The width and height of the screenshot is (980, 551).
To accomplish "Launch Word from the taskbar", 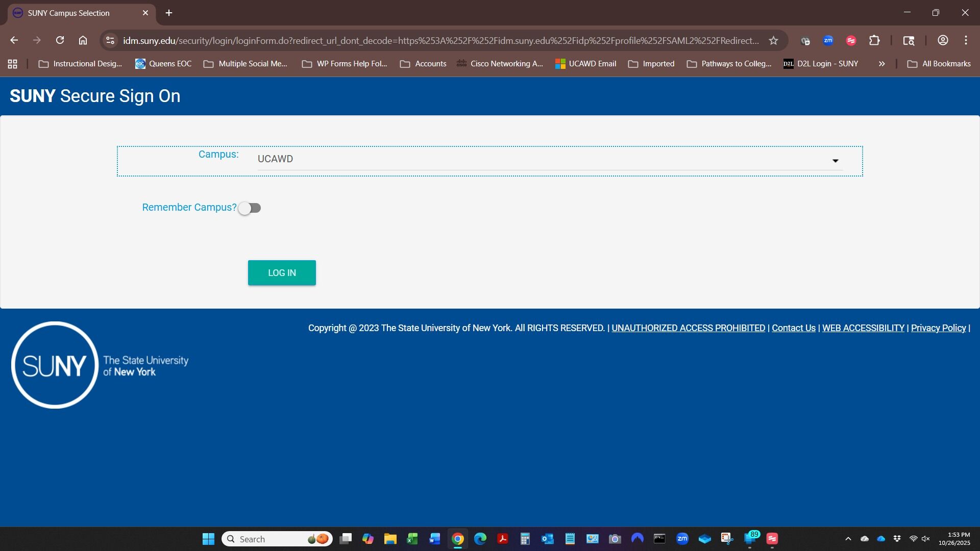I will coord(435,539).
